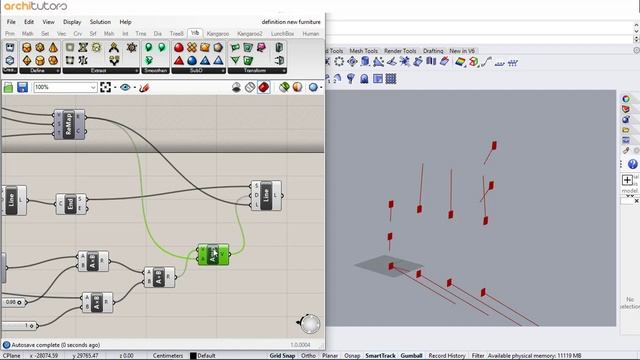Expand the Extract panel group arrow
The height and width of the screenshot is (360, 640).
pyautogui.click(x=136, y=71)
